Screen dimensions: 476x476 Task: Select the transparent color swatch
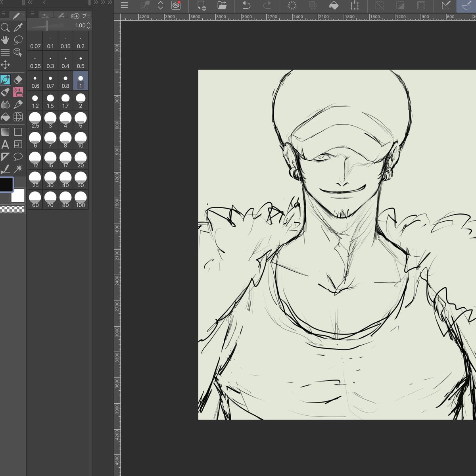coord(12,209)
